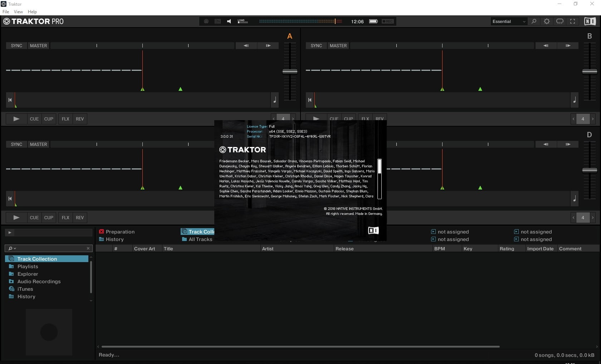Screen dimensions: 601x364
Task: Open All Tracks favorite
Action: tap(197, 239)
